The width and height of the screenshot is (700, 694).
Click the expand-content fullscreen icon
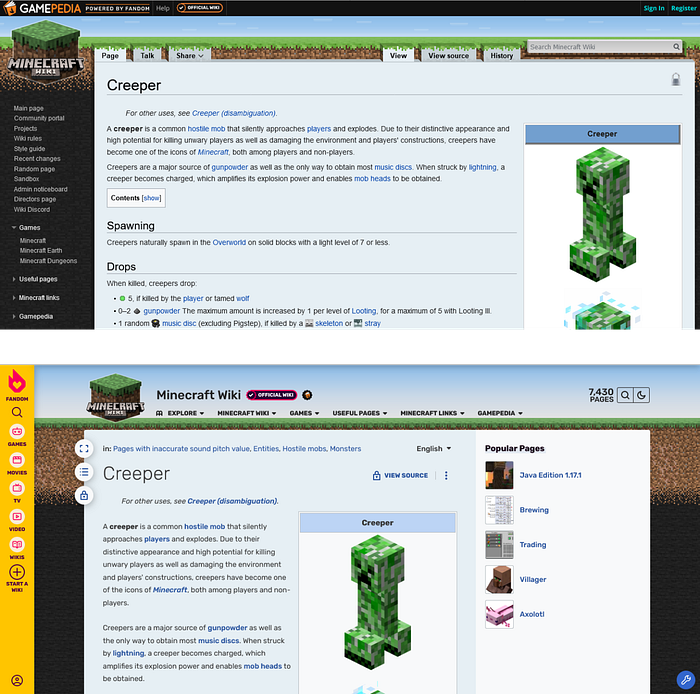coord(84,449)
